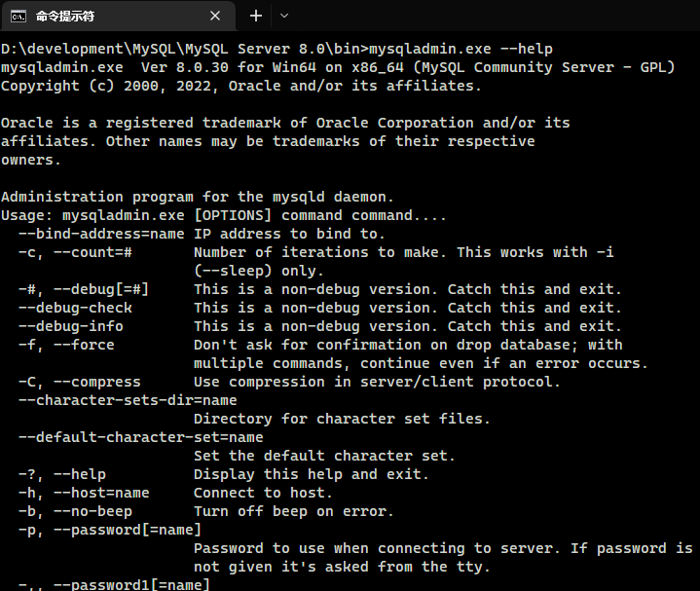Select the 命令提示符 tab
This screenshot has height=591, width=700.
[x=119, y=17]
